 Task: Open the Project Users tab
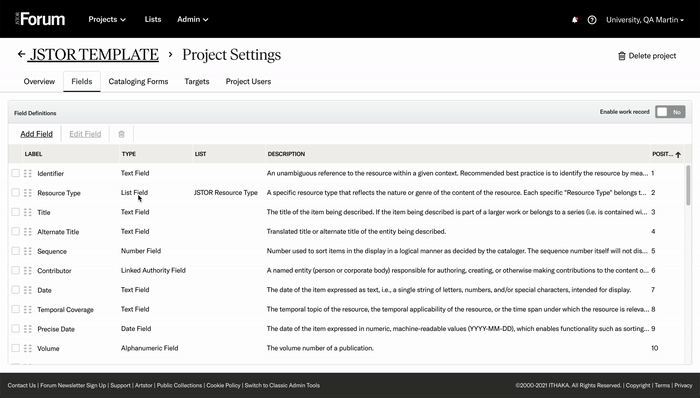(248, 81)
